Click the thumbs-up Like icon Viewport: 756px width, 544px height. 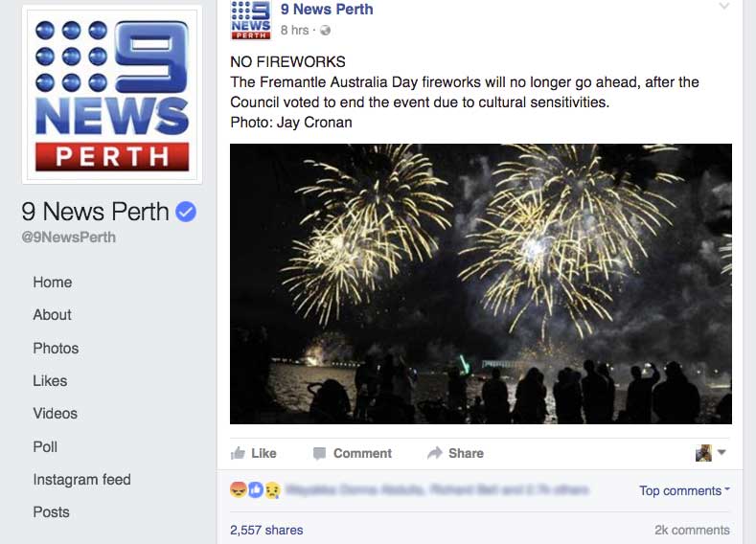[x=238, y=453]
